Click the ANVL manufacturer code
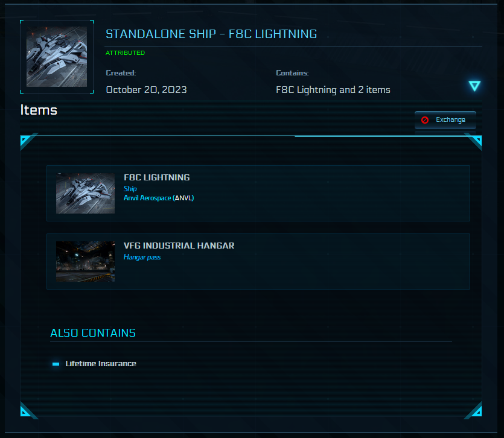 coord(183,198)
